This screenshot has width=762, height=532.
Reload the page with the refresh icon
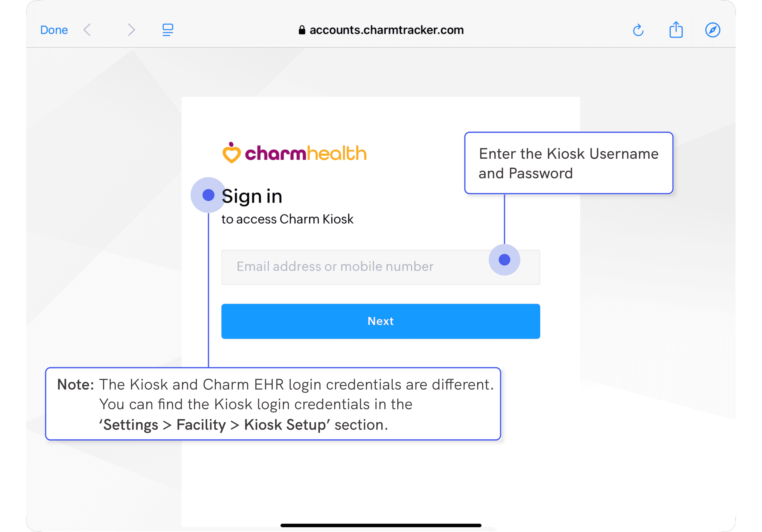[x=638, y=30]
